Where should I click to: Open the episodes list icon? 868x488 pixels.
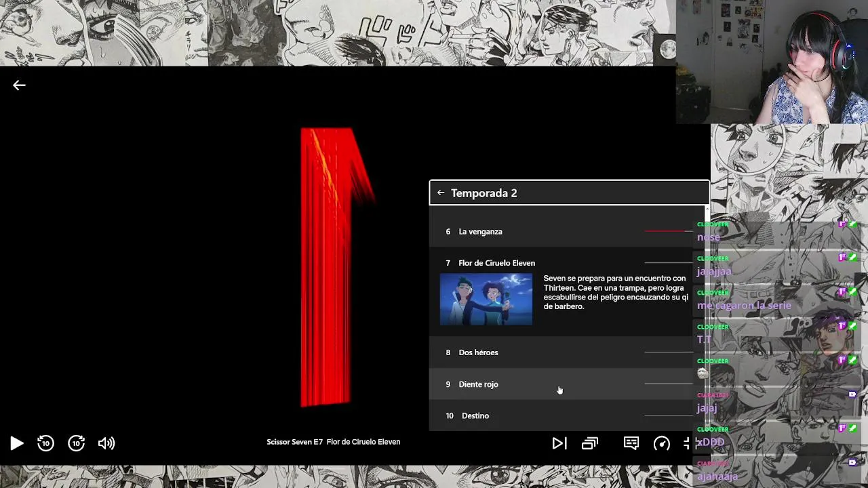tap(590, 443)
